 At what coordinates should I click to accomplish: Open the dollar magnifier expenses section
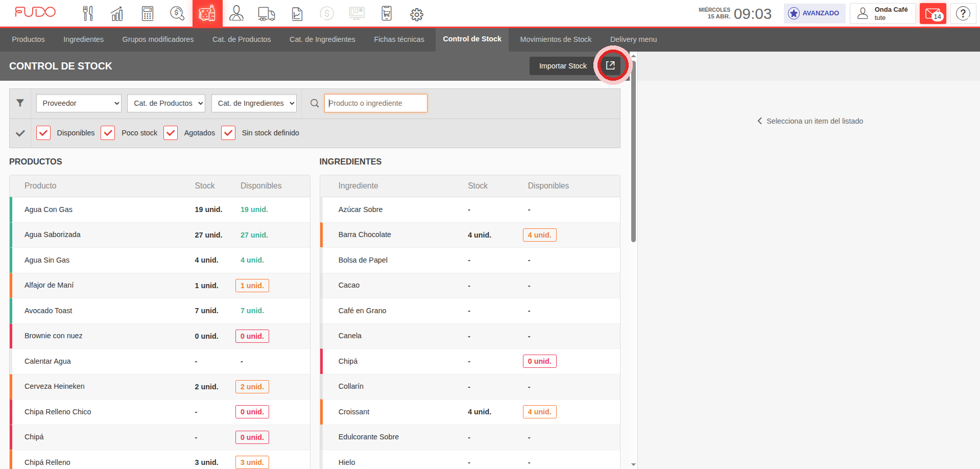(177, 13)
